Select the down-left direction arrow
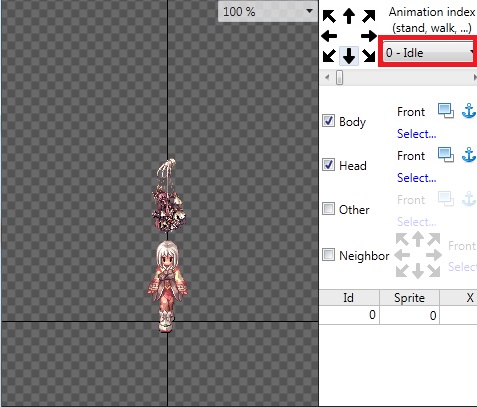Screen dimensions: 477x407 pos(329,56)
